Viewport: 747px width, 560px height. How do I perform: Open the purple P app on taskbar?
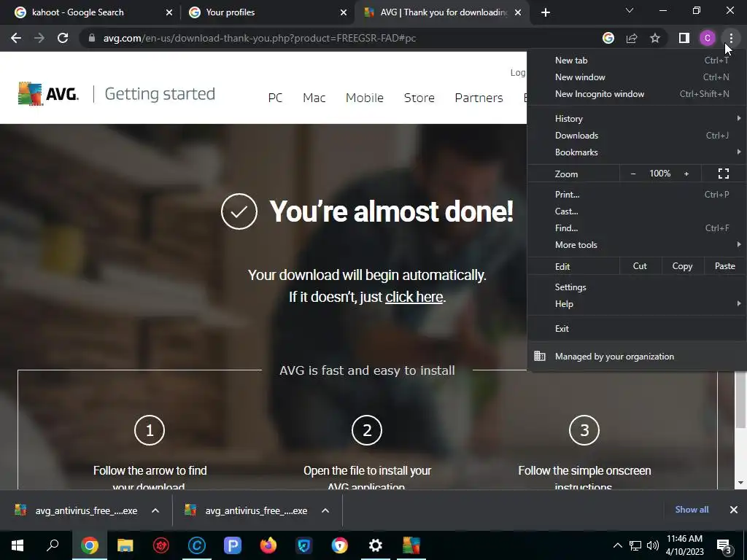(x=233, y=545)
